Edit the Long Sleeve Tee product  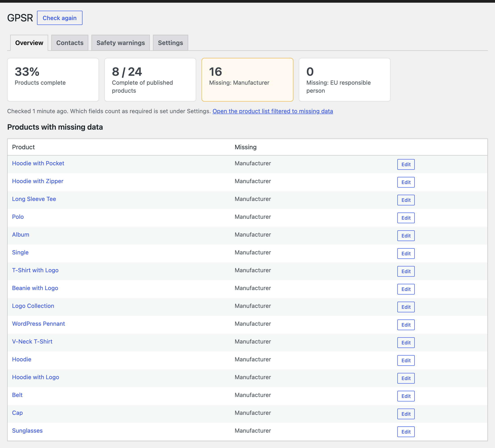[x=406, y=200]
